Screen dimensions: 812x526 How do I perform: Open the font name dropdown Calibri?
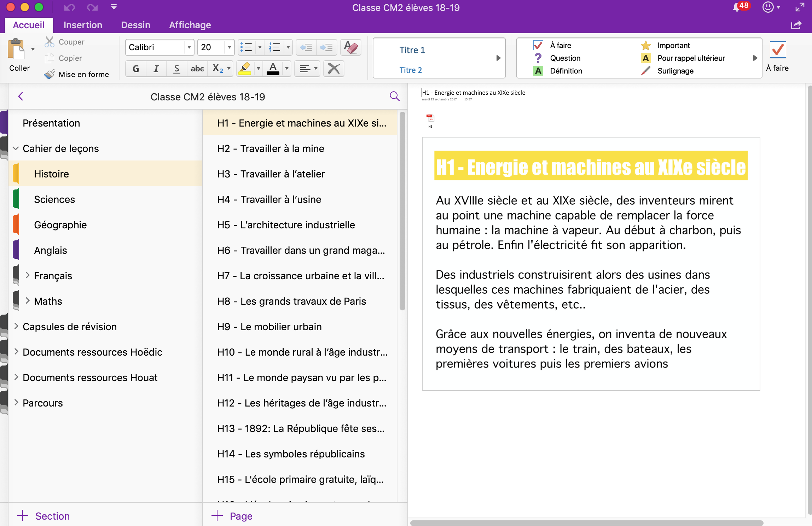coord(189,47)
